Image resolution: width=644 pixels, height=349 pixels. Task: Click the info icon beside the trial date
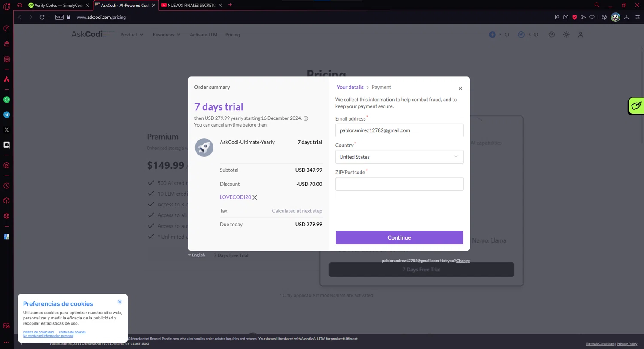[x=306, y=118]
